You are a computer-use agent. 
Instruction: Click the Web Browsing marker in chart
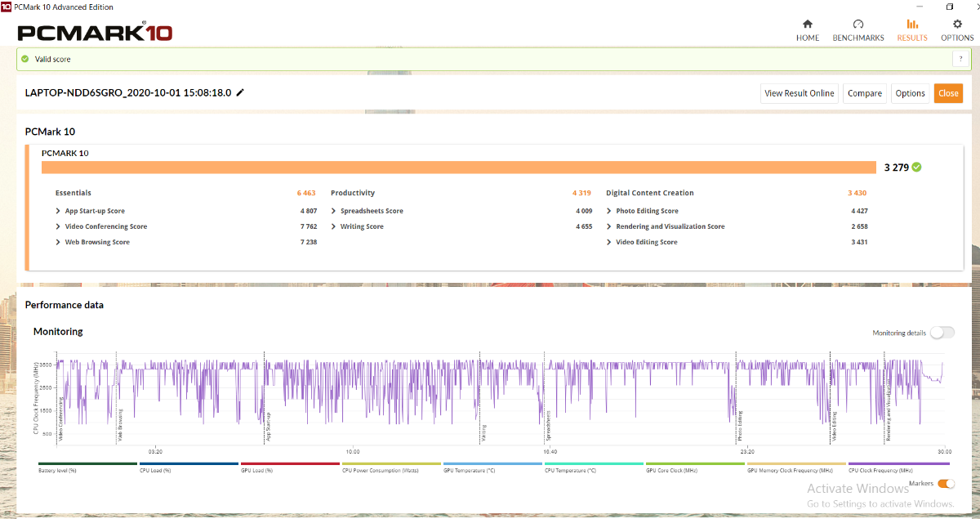click(x=119, y=425)
